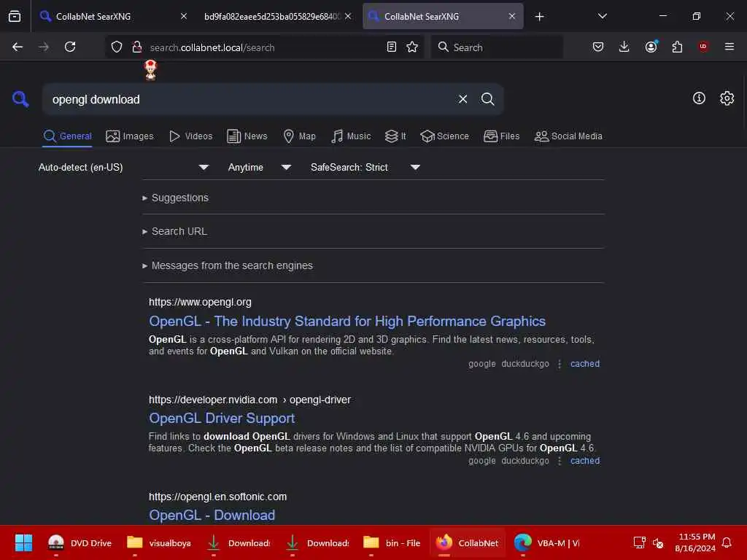The width and height of the screenshot is (747, 560).
Task: Open the Firefox account icon
Action: click(651, 47)
